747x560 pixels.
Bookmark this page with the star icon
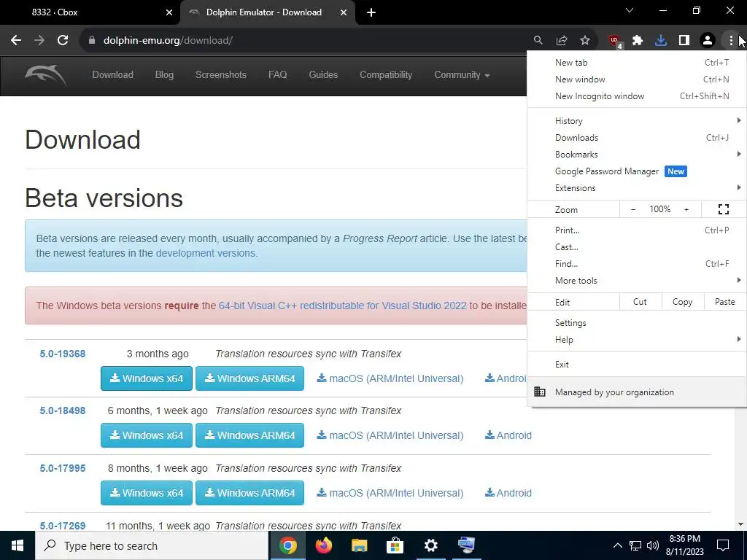(585, 41)
